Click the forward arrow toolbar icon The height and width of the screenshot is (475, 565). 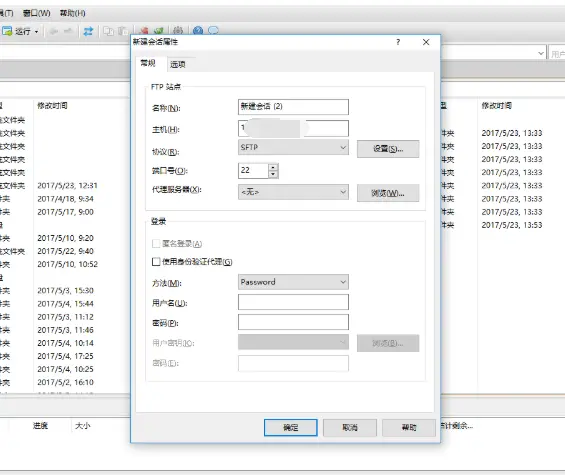click(x=68, y=32)
